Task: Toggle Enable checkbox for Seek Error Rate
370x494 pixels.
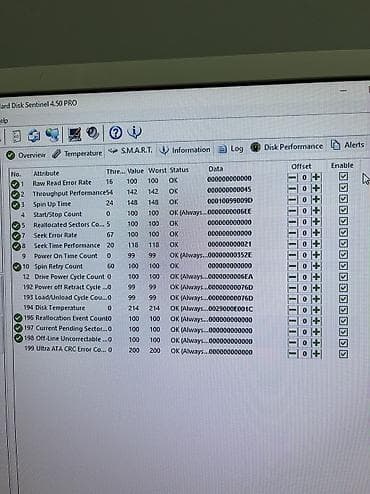Action: click(x=343, y=232)
